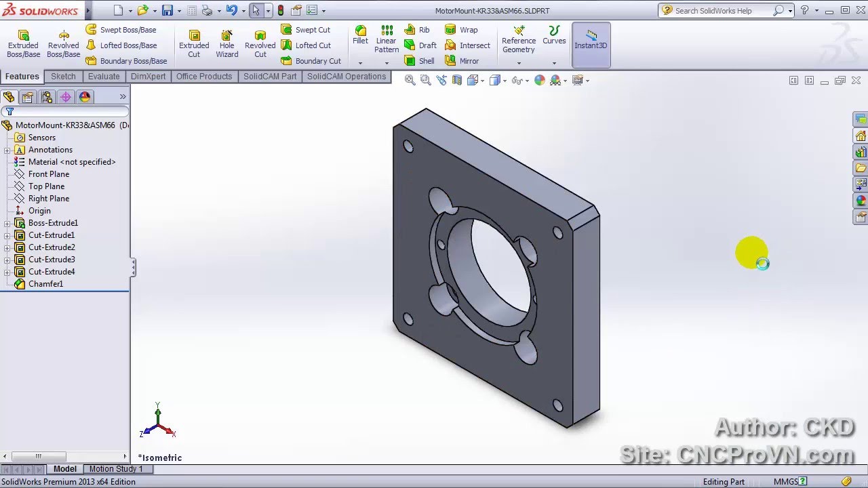Switch to the SolidCAM Operations tab
This screenshot has width=868, height=488.
tap(347, 77)
